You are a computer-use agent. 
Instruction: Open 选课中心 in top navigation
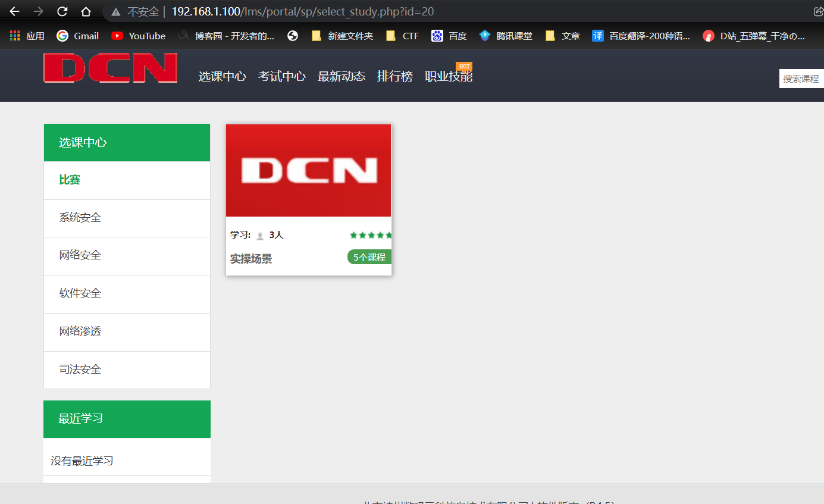[x=222, y=76]
